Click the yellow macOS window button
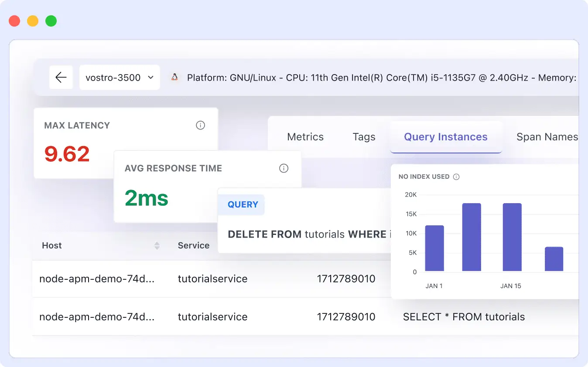 tap(32, 20)
